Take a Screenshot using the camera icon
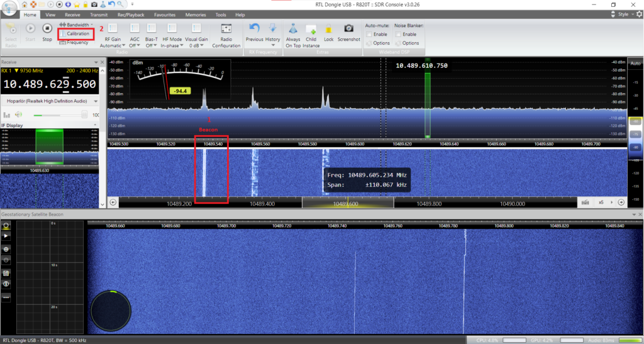This screenshot has width=644, height=344. click(348, 31)
